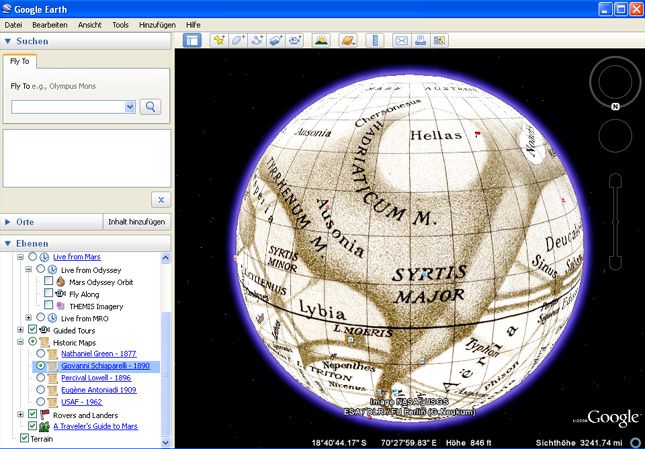645x449 pixels.
Task: Click the zoom slider on the map
Action: coord(615,222)
